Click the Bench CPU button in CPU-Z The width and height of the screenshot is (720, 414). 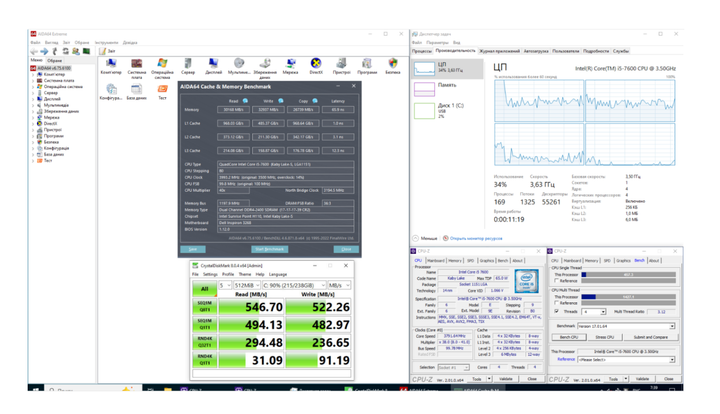[x=568, y=337]
